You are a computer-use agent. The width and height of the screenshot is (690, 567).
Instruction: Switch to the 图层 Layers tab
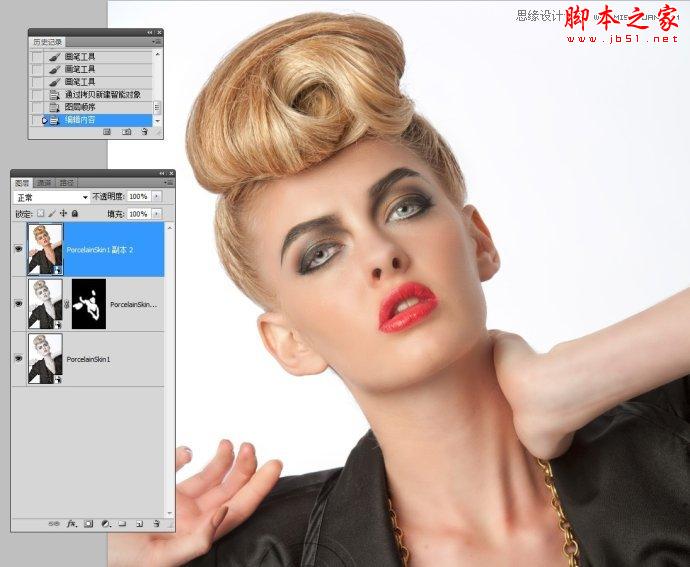coord(22,183)
